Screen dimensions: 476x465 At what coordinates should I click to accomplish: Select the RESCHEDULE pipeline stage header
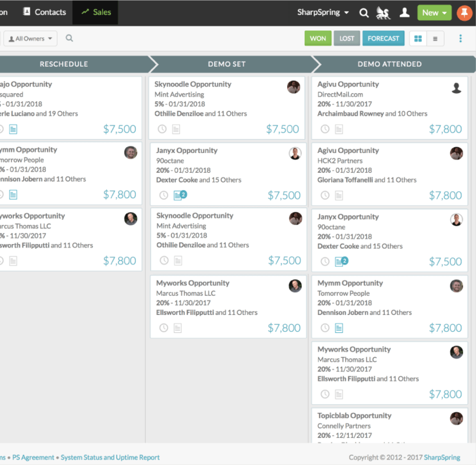(64, 64)
